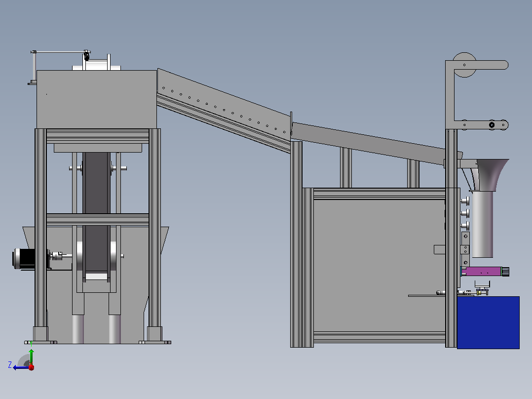Select the large gray housing atop the left tower

[x=97, y=99]
